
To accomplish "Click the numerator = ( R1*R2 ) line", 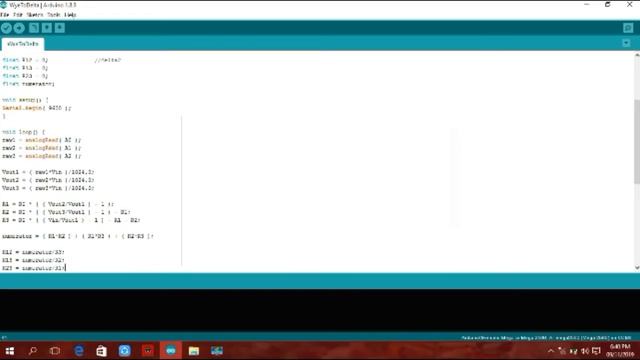I will [78, 236].
